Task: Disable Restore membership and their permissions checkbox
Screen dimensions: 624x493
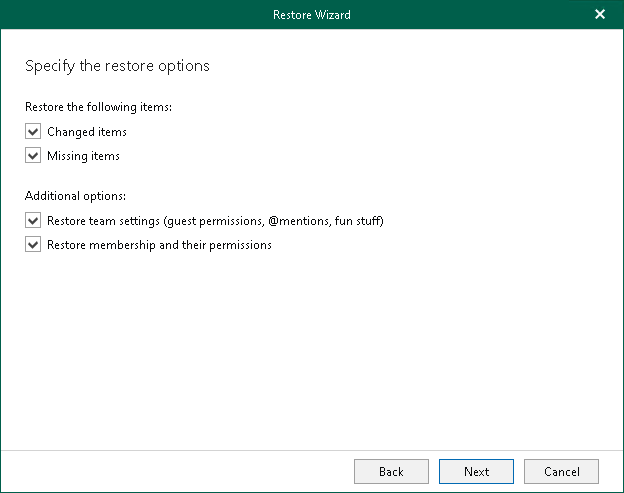Action: point(34,245)
